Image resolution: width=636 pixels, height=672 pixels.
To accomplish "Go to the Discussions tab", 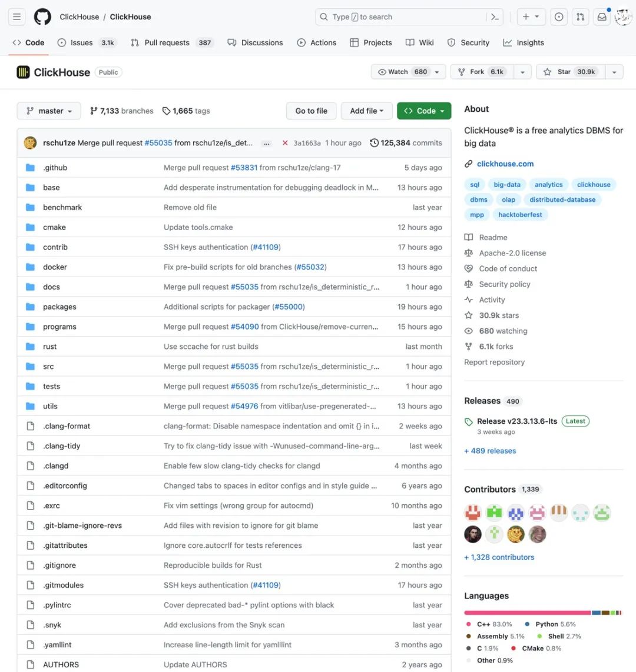I will tap(255, 43).
